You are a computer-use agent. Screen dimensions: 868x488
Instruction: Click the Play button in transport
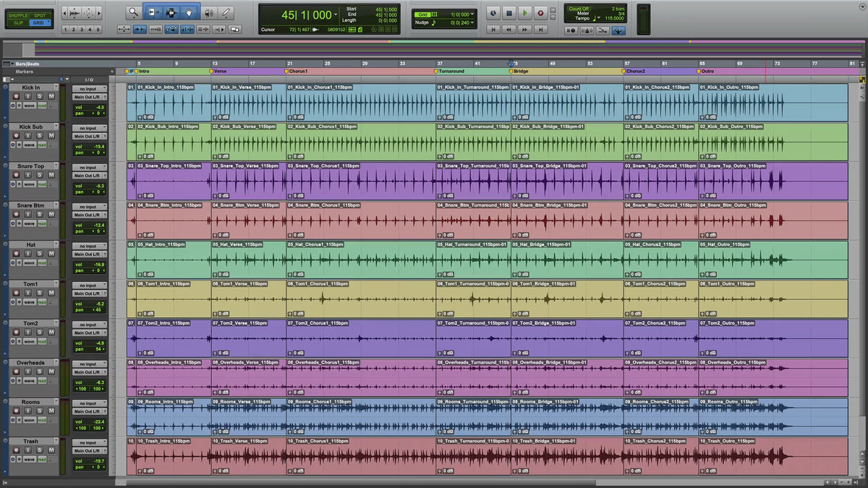[x=524, y=13]
